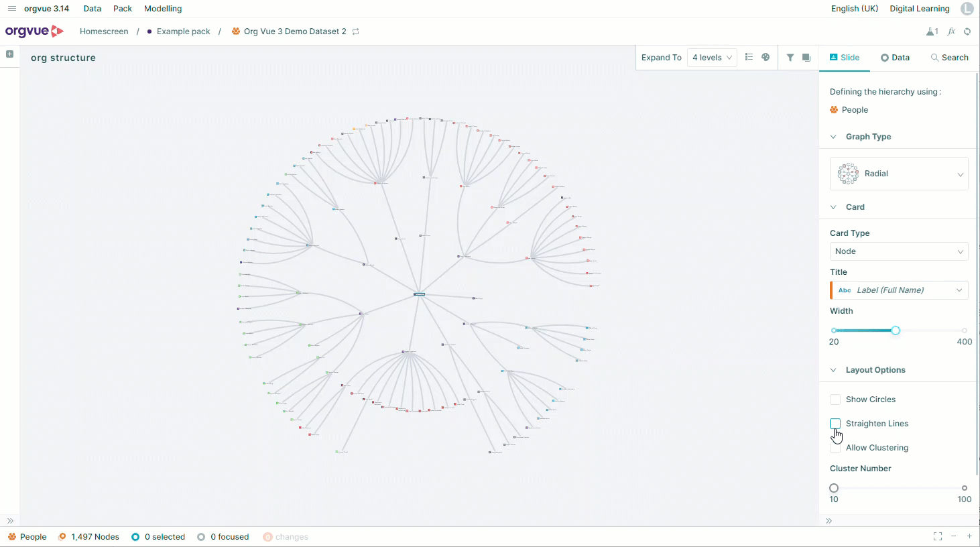This screenshot has height=547, width=980.
Task: Click the People paw icon in status bar
Action: [12, 537]
